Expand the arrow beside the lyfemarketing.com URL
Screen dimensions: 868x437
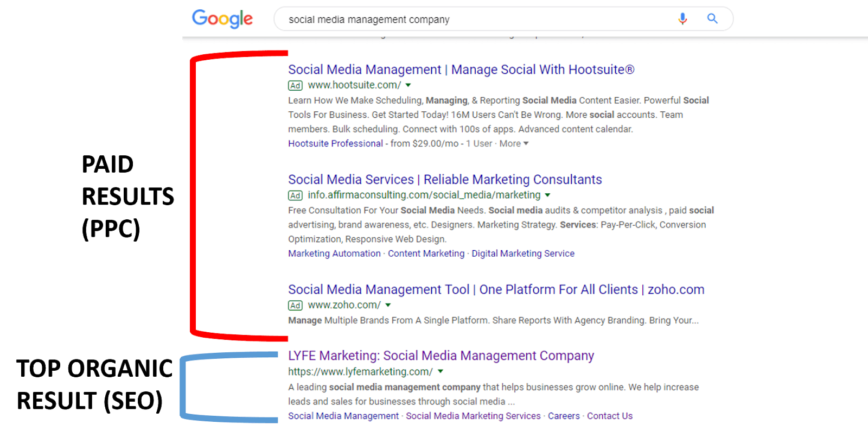coord(441,372)
